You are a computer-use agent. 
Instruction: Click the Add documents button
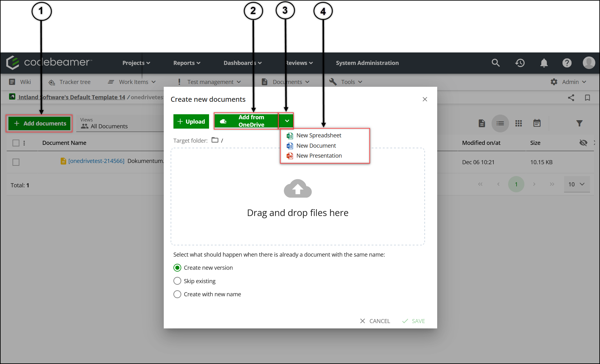[x=40, y=123]
